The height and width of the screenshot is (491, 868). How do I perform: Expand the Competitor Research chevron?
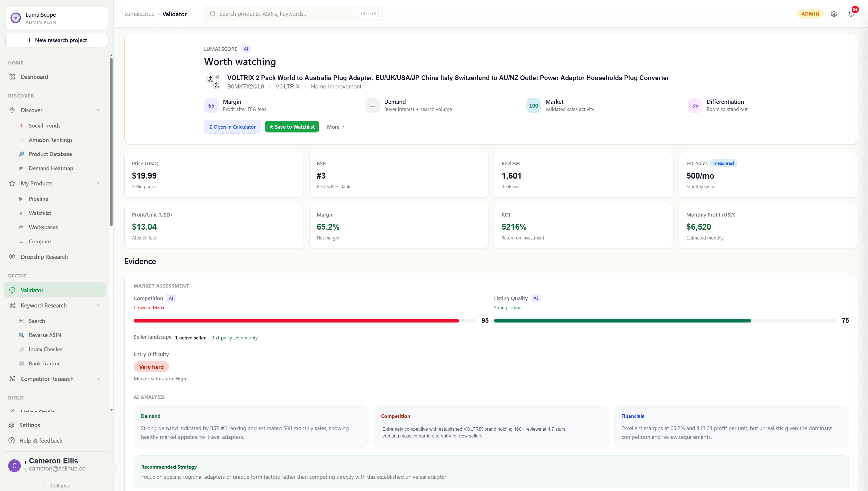[x=99, y=379]
